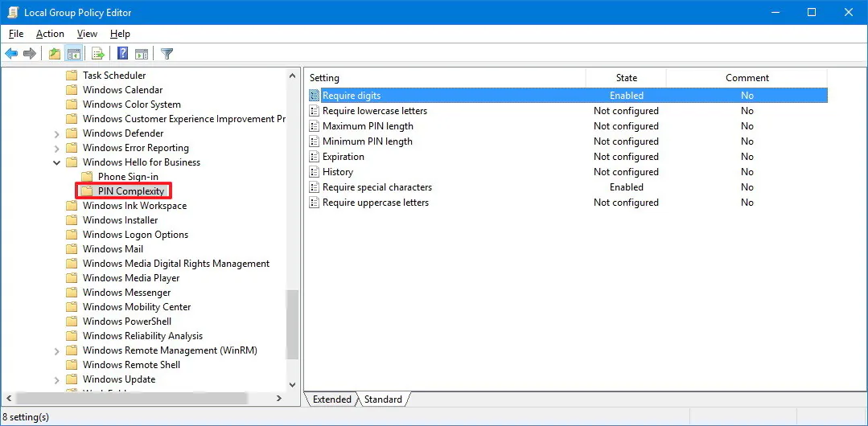Toggle Show/Hide Console Tree icon
The image size is (868, 426).
pos(74,54)
